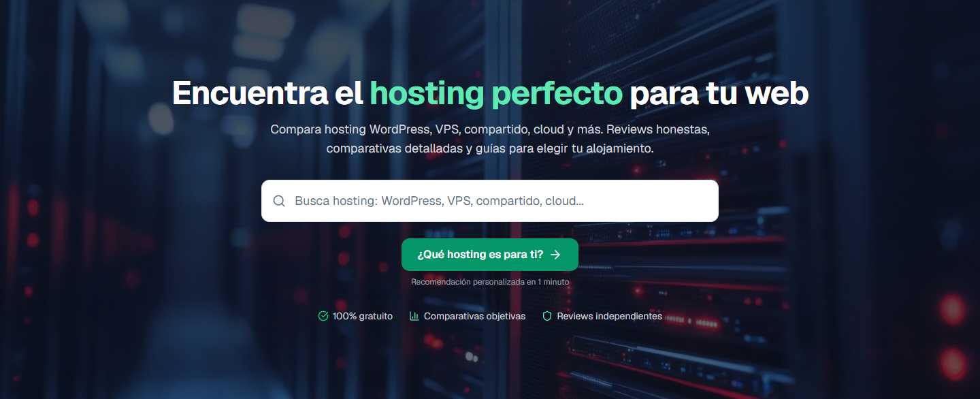Click the 'Compara hosting WordPress, VPS' subtitle
Viewport: 980px width, 399px height.
[x=490, y=139]
